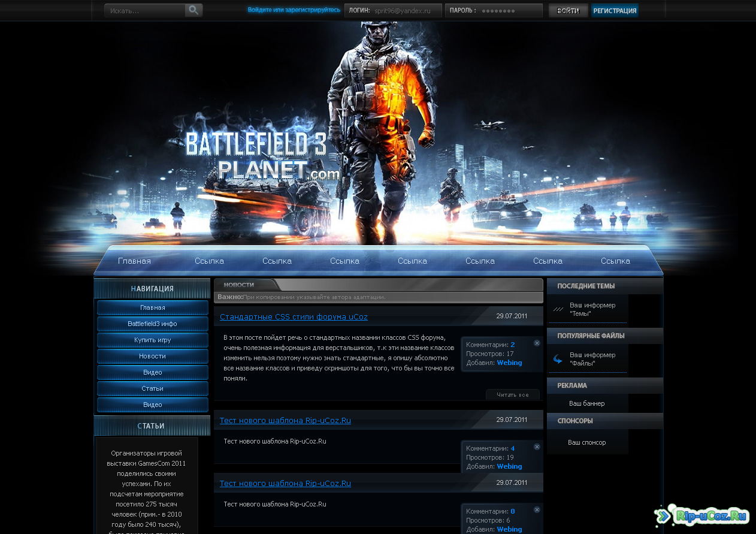The width and height of the screenshot is (756, 534).
Task: Click the Последние темы block header
Action: [x=605, y=286]
